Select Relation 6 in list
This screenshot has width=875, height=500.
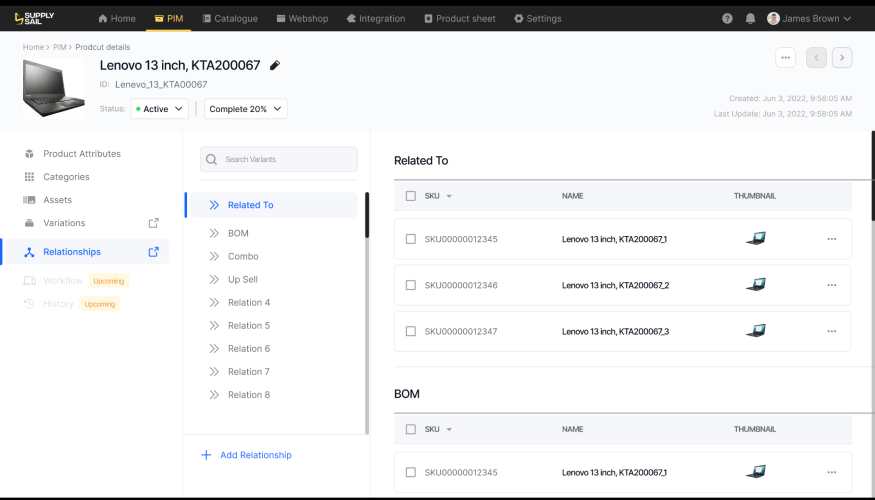249,349
